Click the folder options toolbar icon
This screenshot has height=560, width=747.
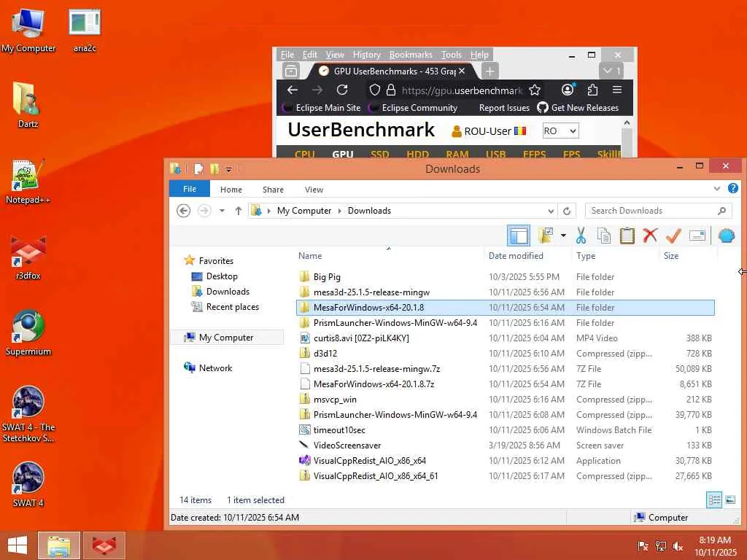(546, 236)
